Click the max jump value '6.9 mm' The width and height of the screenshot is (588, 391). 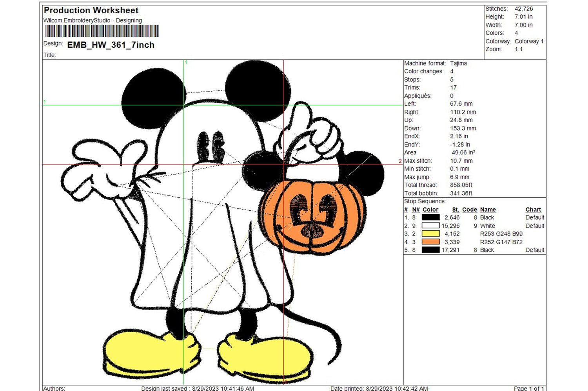(460, 177)
